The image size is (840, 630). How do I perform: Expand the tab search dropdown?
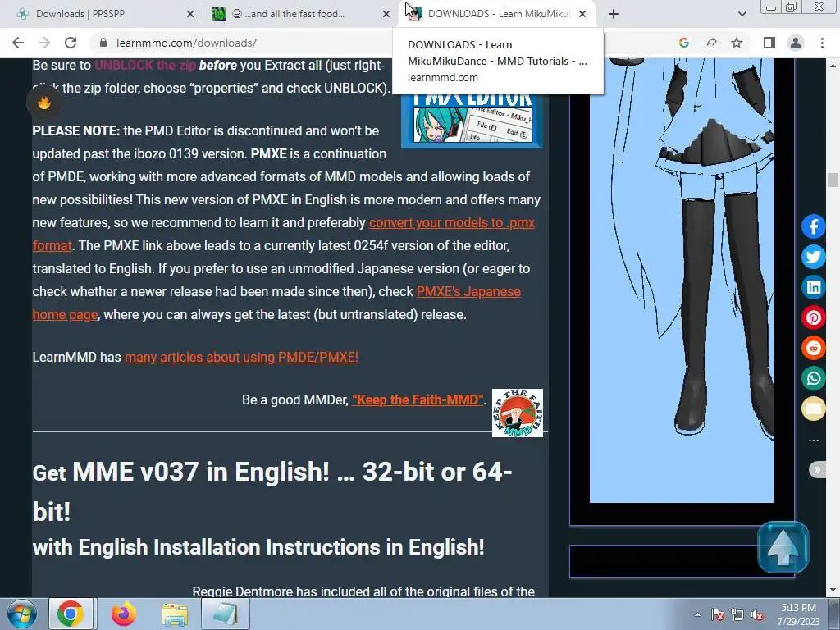742,14
